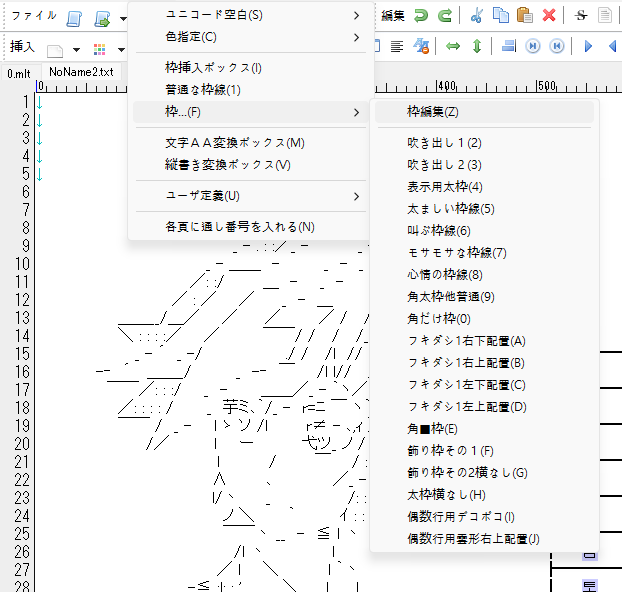Click the blue stacked lines icon
The height and width of the screenshot is (592, 622).
(x=509, y=46)
